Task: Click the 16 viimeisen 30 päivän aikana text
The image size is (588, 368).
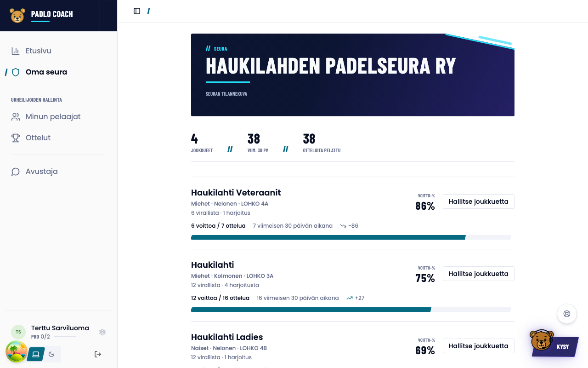Action: pos(298,298)
